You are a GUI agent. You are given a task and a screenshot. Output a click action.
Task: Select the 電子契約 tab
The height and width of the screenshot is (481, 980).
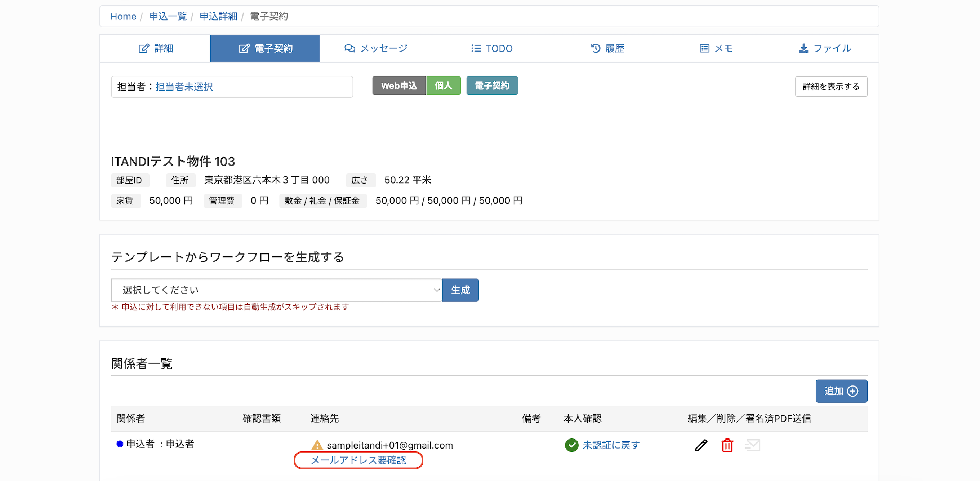[265, 48]
